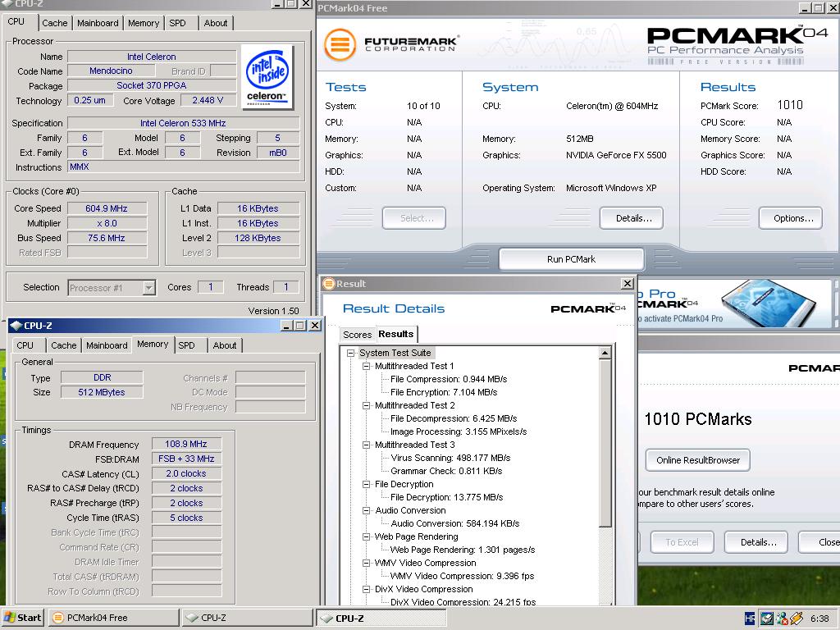Collapse the File Decryption node
The height and width of the screenshot is (630, 840).
coord(367,484)
